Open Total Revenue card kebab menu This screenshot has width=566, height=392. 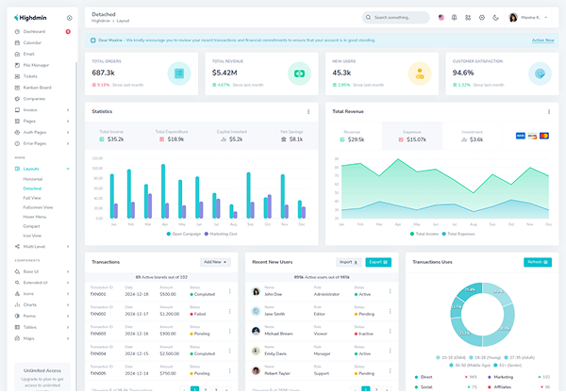pos(549,112)
